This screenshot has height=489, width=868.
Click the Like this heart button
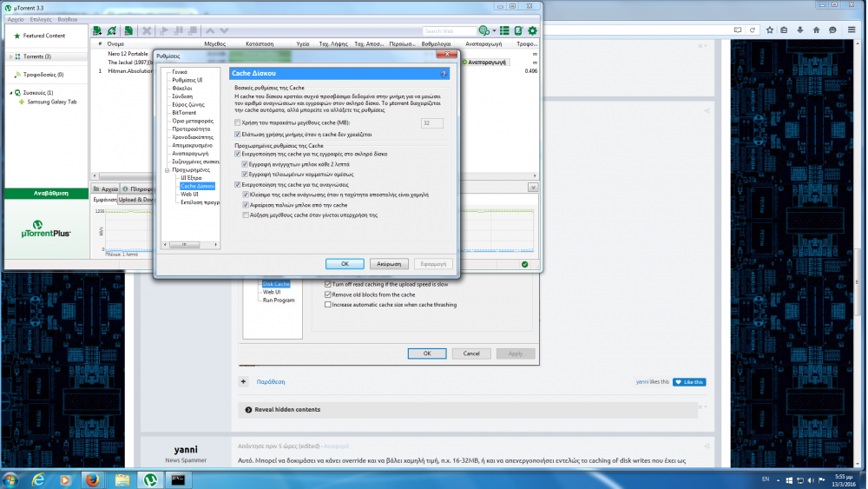(x=689, y=382)
